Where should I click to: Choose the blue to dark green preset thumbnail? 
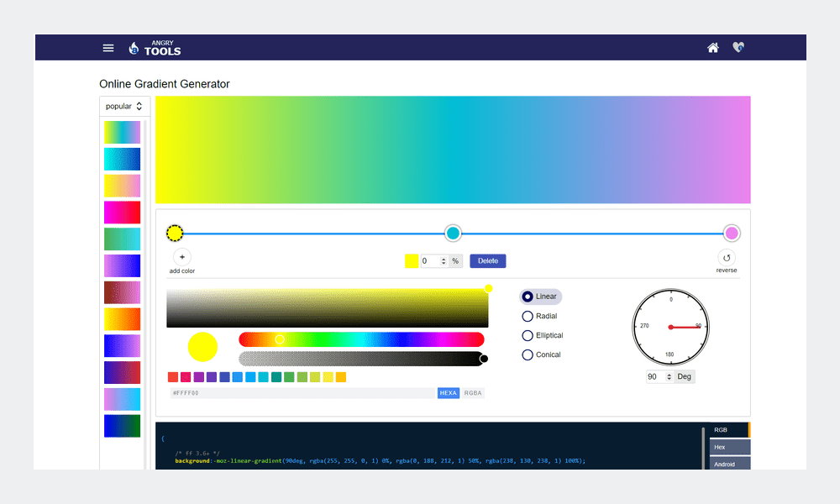(x=122, y=426)
